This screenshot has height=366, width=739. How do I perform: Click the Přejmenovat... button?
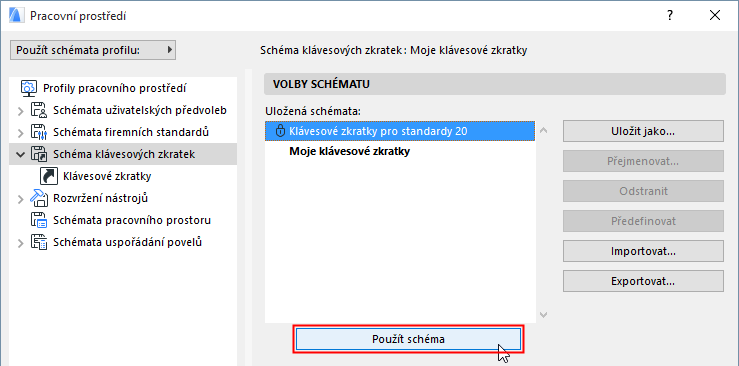643,161
